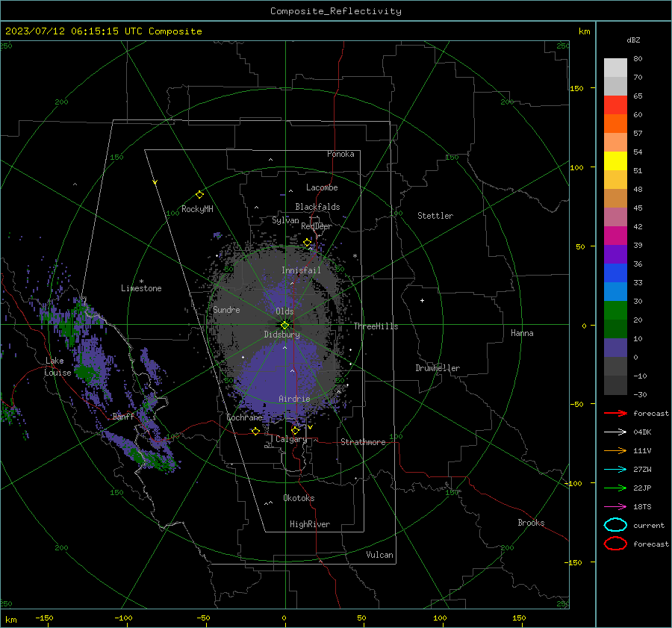Screen dimensions: 672x628
Task: Click the Sundre city label
Action: (x=226, y=309)
